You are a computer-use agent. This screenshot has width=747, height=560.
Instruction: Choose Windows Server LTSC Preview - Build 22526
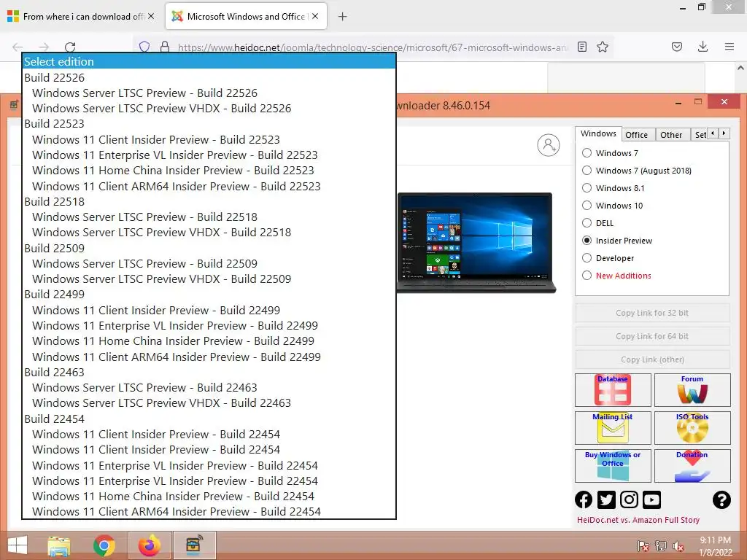(209, 93)
